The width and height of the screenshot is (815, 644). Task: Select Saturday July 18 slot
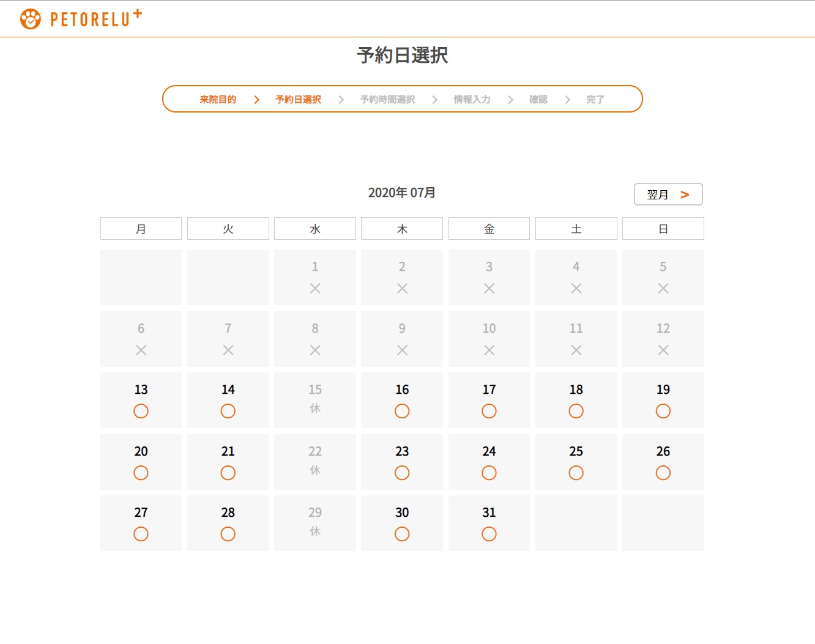coord(576,401)
